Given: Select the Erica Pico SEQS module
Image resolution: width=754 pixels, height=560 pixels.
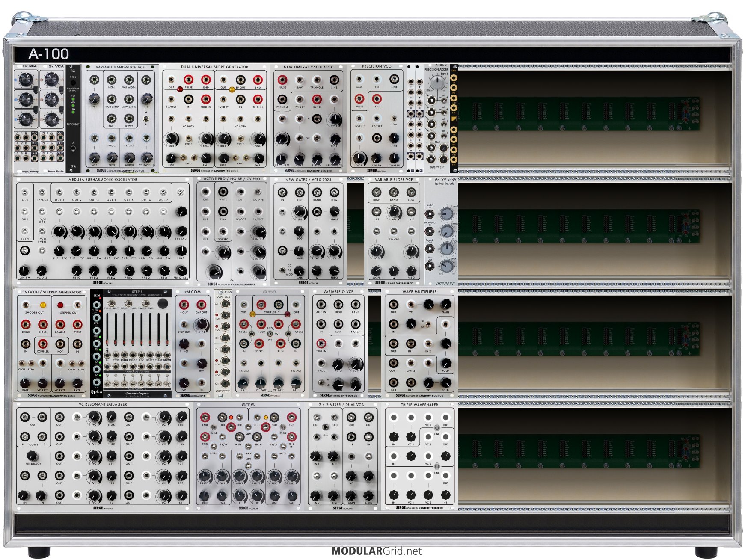Looking at the screenshot, I should (97, 344).
